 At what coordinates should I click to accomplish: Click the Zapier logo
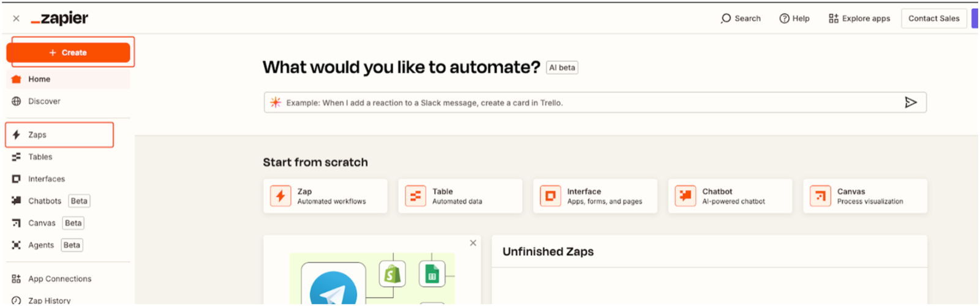click(x=60, y=18)
